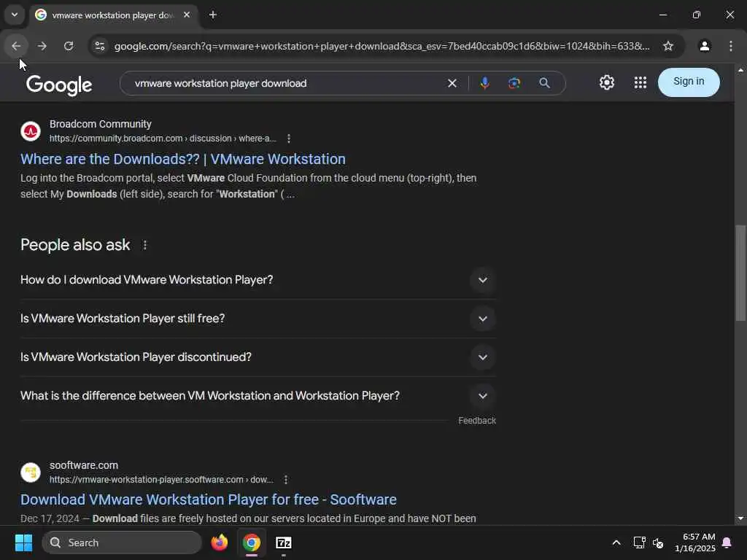
Task: Show hidden system tray icons
Action: click(x=616, y=542)
